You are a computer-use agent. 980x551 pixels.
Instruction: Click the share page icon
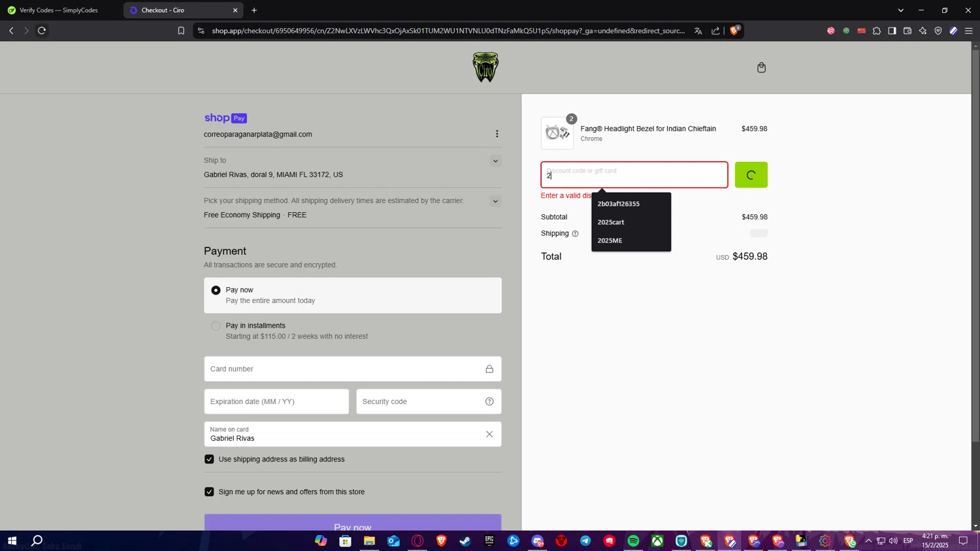715,31
